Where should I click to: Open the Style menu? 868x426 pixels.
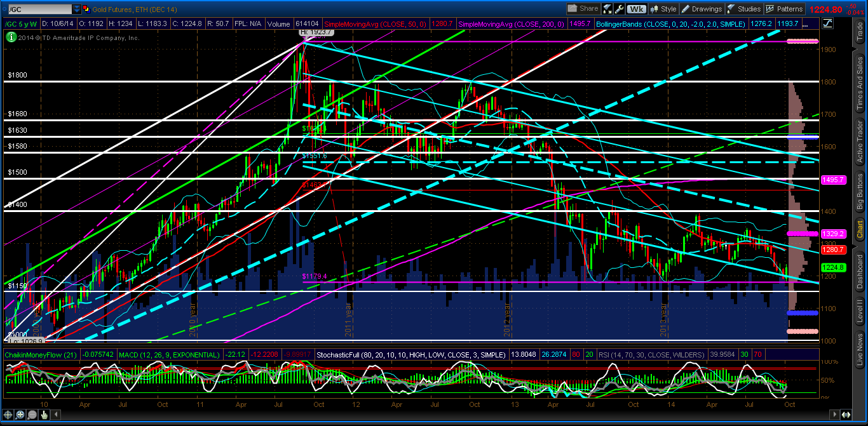(x=663, y=9)
